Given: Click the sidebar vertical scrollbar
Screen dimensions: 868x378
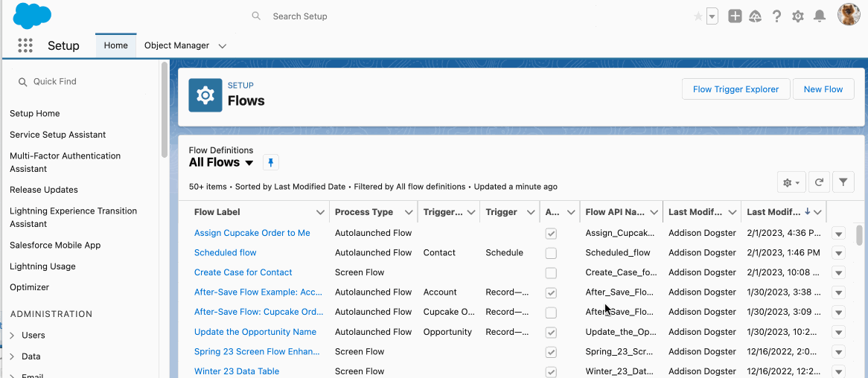Looking at the screenshot, I should 165,109.
